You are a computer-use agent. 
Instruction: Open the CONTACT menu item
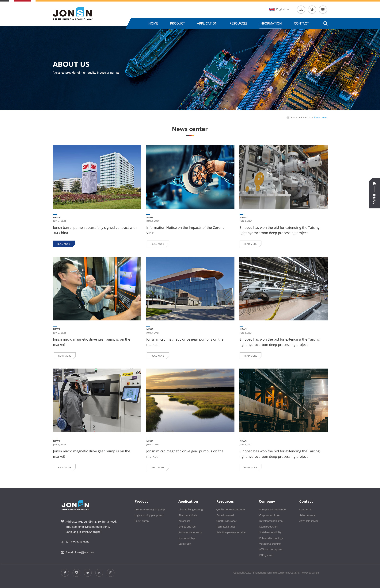point(301,23)
